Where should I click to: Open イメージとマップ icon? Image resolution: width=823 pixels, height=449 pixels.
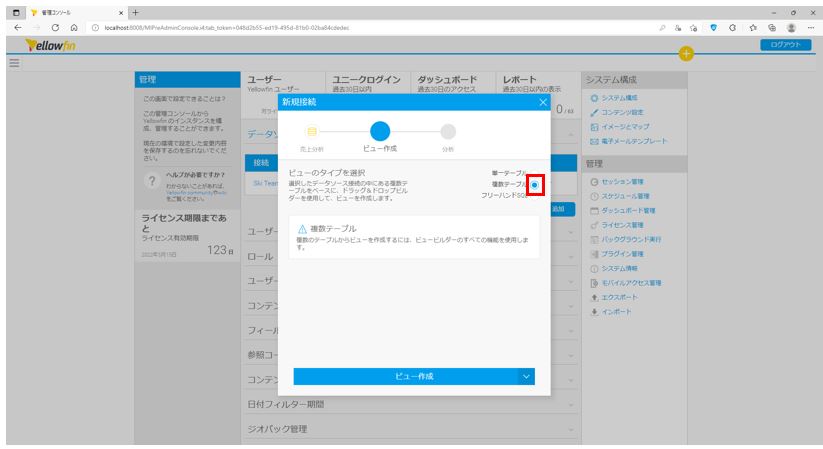pos(594,127)
